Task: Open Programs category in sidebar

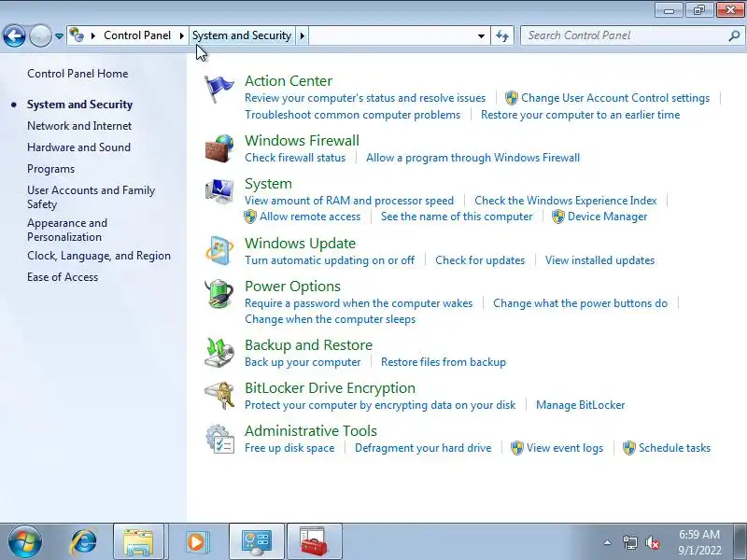Action: pos(51,169)
